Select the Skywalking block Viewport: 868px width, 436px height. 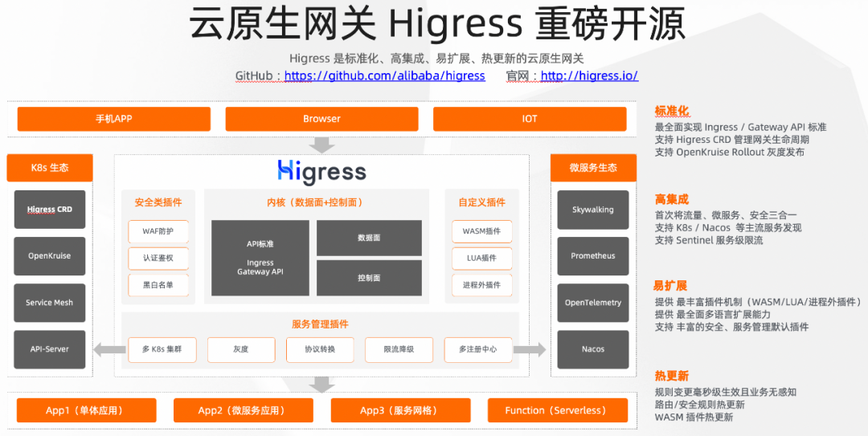[593, 210]
